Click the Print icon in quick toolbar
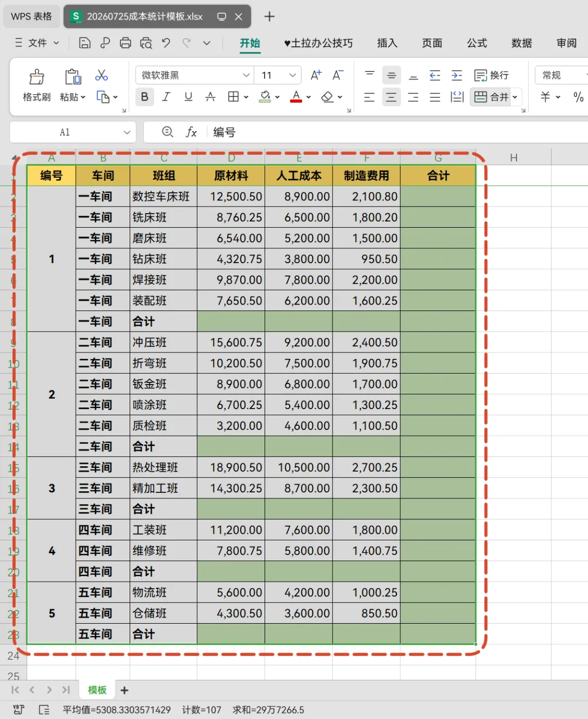The height and width of the screenshot is (719, 588). click(x=125, y=43)
